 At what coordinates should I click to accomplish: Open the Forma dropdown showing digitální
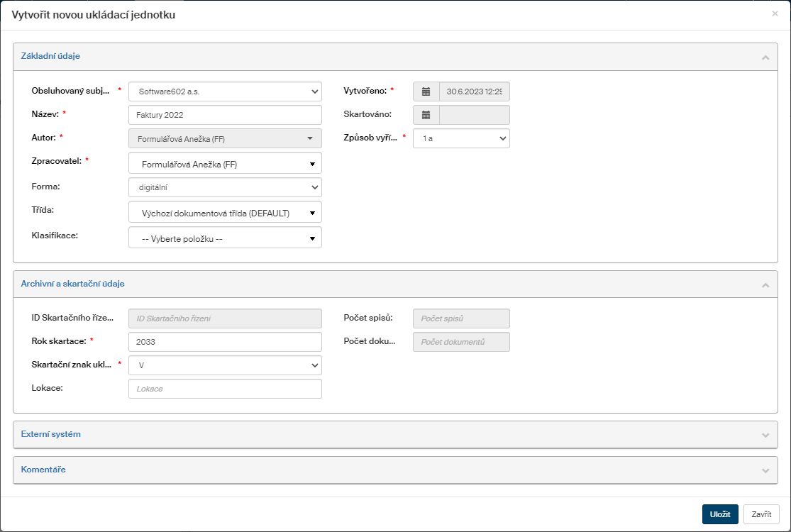(x=225, y=187)
